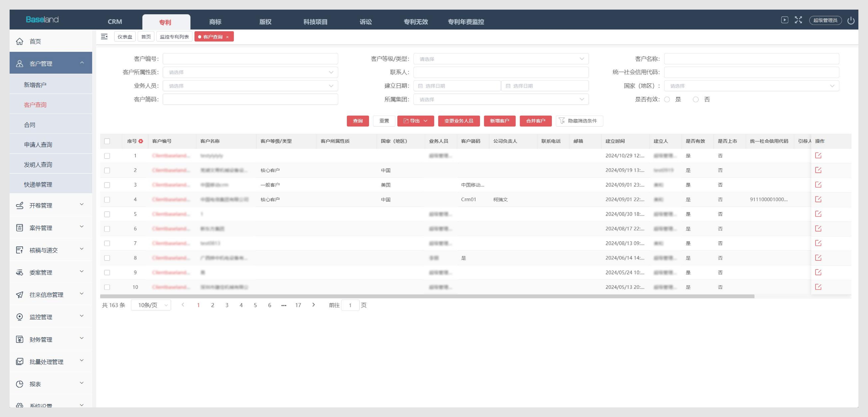Click the 查询 search button
Image resolution: width=868 pixels, height=417 pixels.
click(x=358, y=121)
